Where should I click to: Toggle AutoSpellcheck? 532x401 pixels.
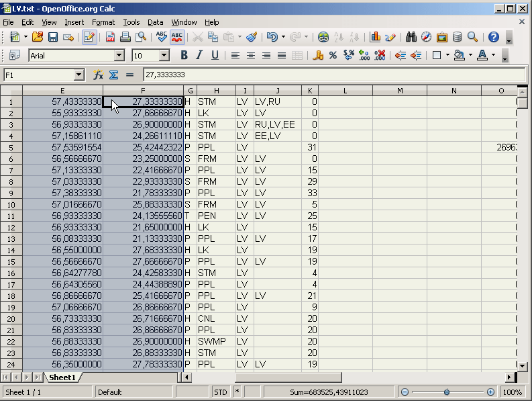tap(176, 37)
